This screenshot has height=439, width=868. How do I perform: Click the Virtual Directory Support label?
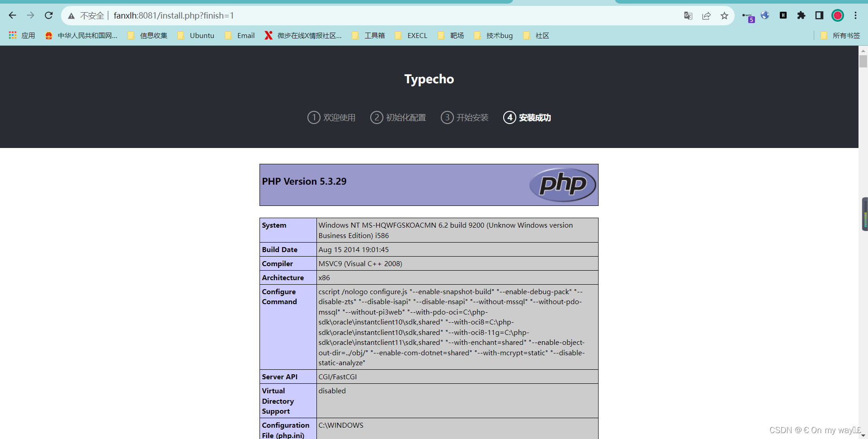278,401
